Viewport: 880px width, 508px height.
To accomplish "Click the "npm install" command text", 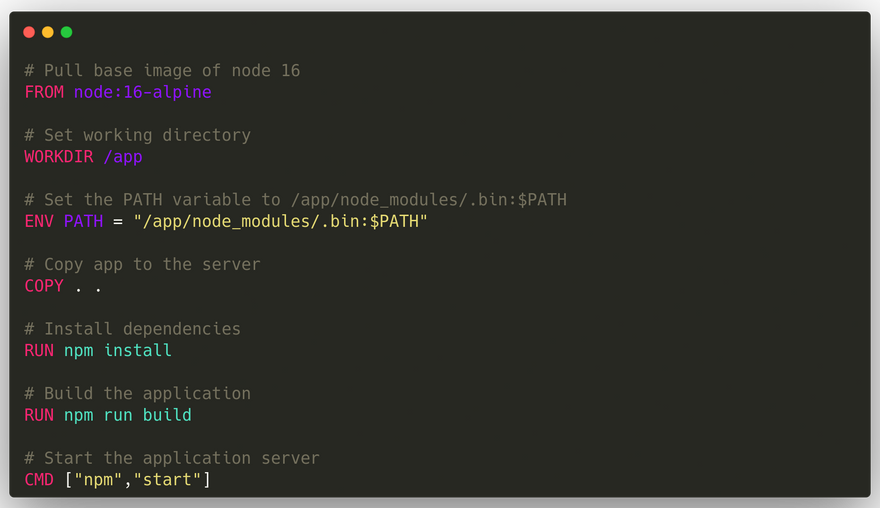I will (118, 351).
